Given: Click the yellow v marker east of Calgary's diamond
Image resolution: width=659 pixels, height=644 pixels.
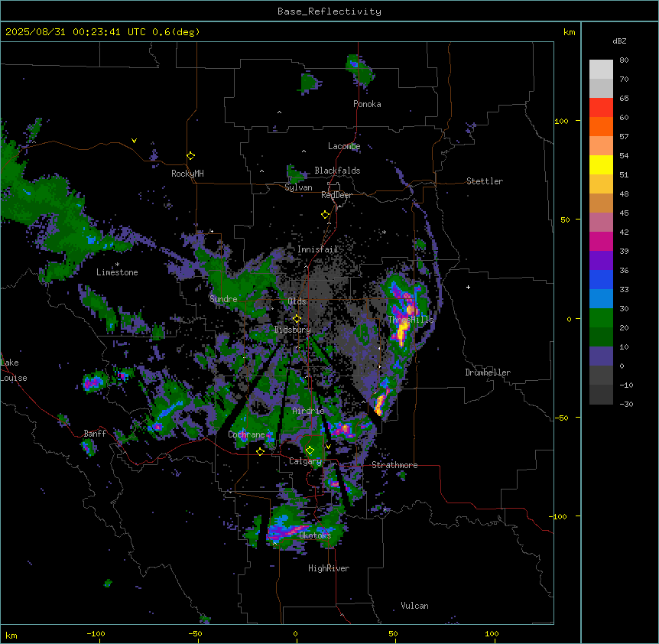Looking at the screenshot, I should [x=328, y=447].
